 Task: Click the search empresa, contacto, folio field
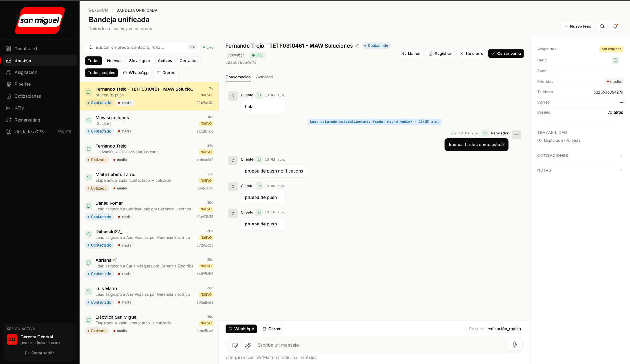pyautogui.click(x=143, y=48)
